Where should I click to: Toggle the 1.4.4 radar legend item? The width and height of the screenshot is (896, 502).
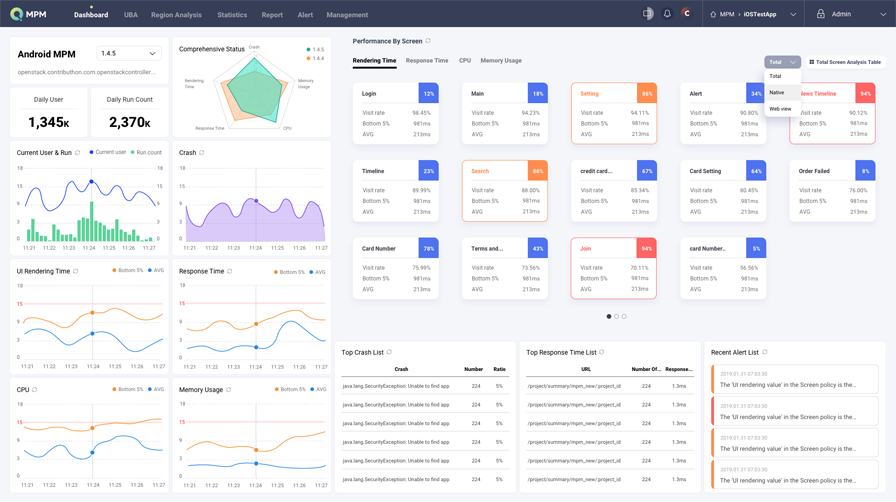pos(315,58)
